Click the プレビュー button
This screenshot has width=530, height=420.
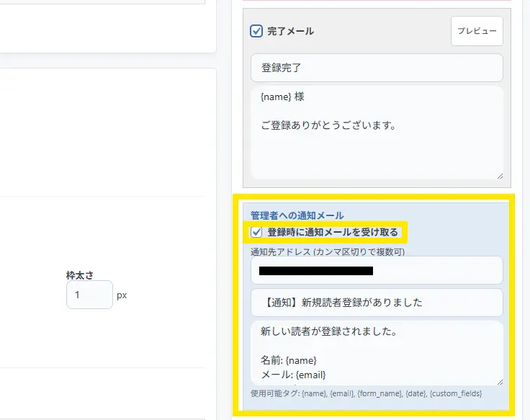coord(477,31)
